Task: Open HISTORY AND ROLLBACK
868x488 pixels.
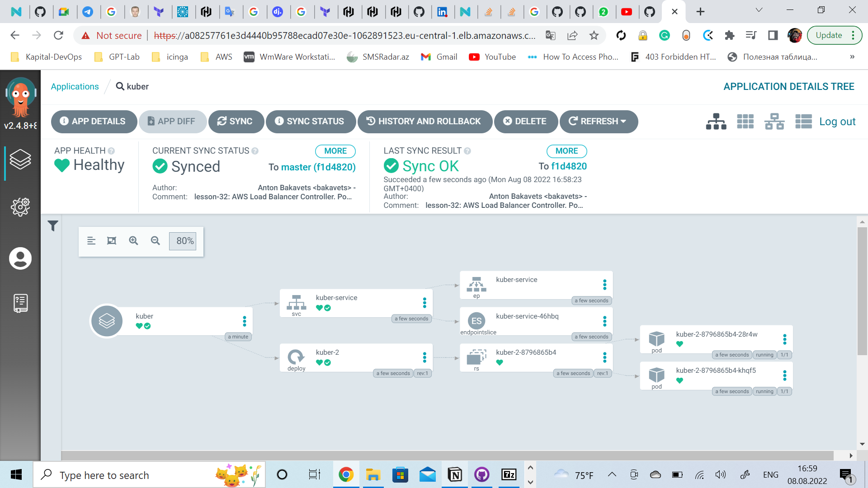Action: pyautogui.click(x=425, y=122)
